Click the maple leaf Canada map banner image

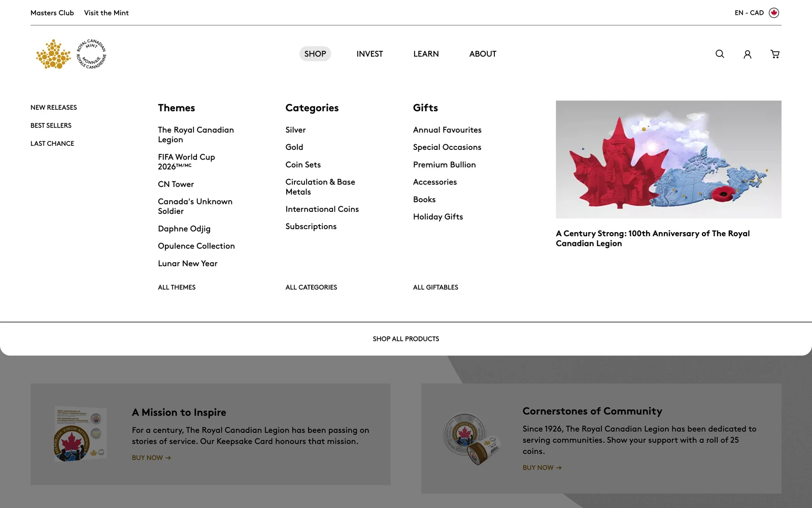pyautogui.click(x=668, y=160)
